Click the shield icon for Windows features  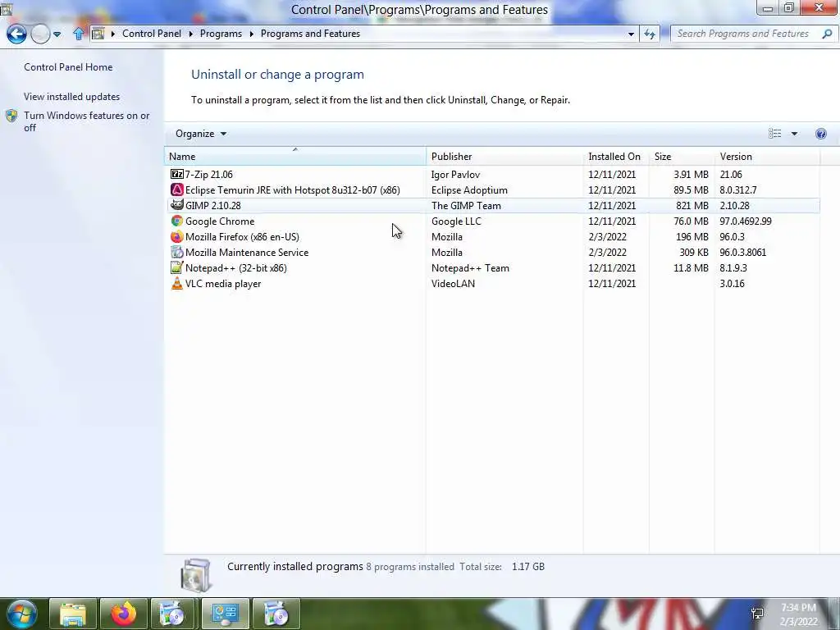(x=11, y=116)
